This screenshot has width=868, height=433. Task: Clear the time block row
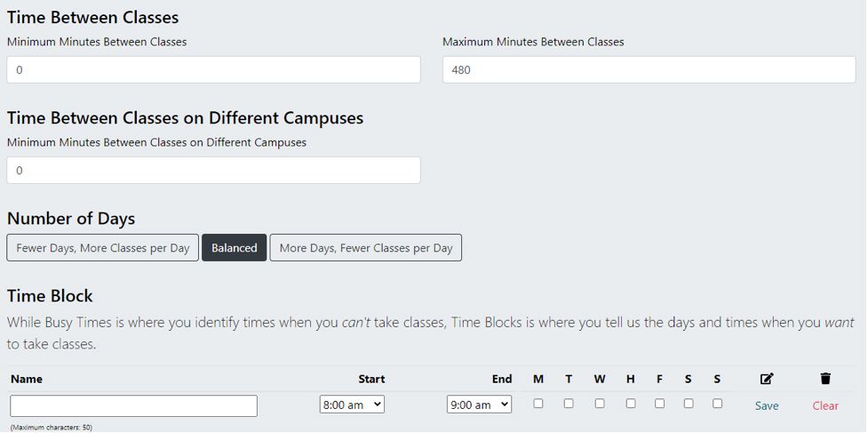point(825,405)
